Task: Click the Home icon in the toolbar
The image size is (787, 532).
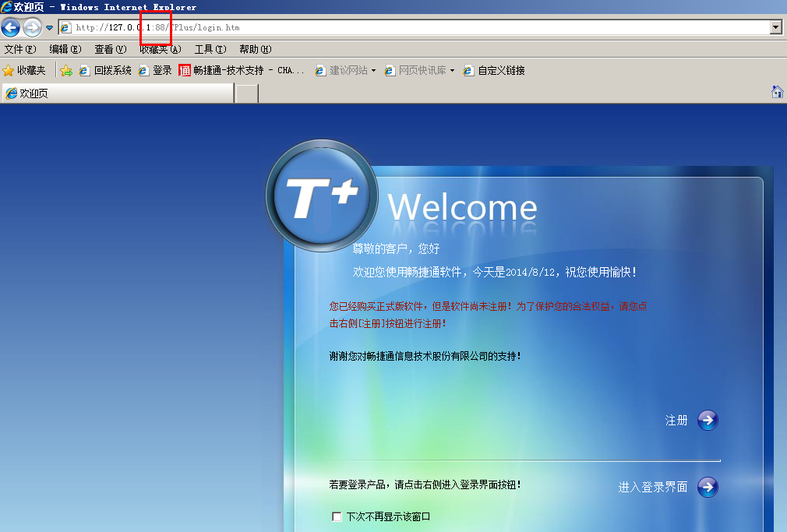Action: coord(777,92)
